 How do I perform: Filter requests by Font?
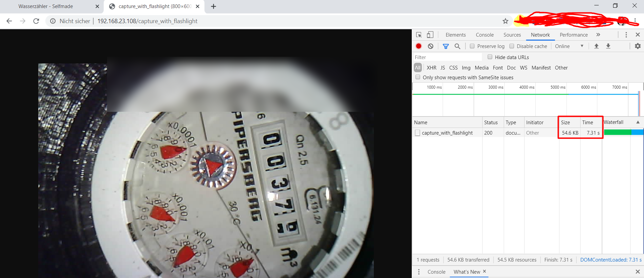498,67
